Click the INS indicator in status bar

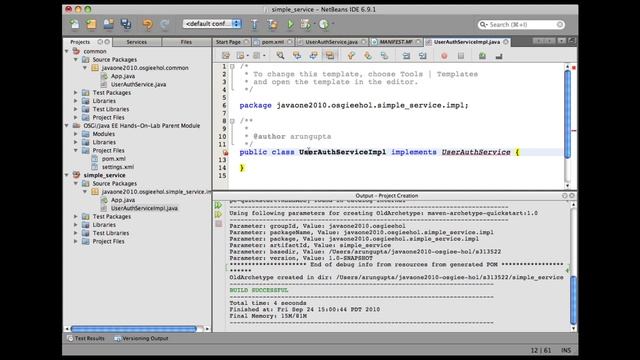point(566,350)
